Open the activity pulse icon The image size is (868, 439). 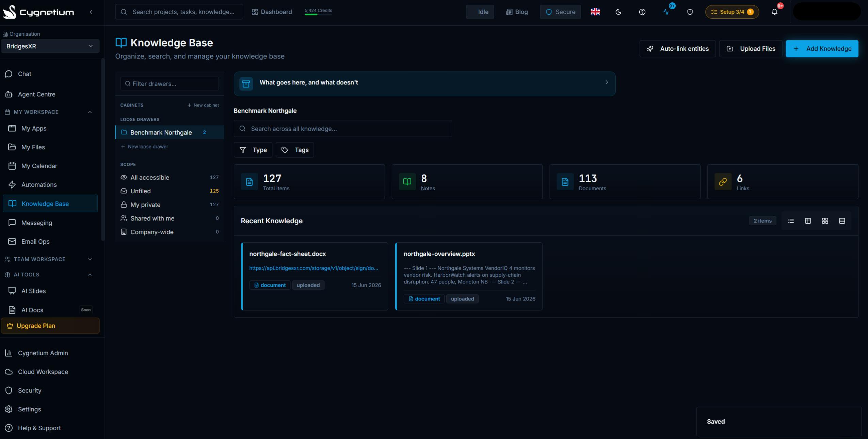666,12
